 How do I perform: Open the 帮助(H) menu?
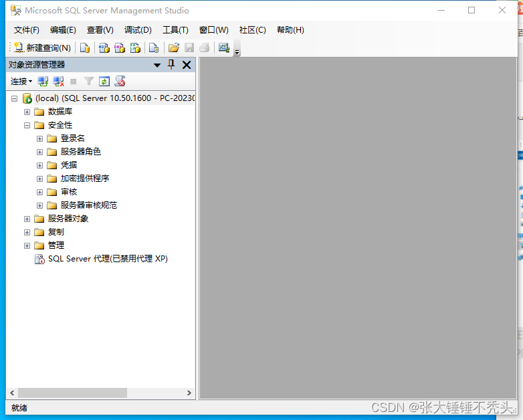click(x=290, y=30)
